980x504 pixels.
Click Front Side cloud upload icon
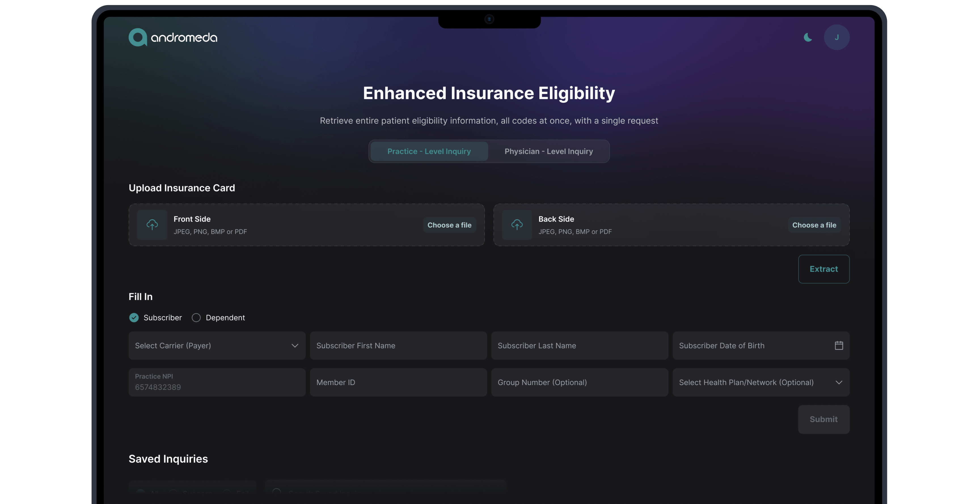[x=152, y=225]
